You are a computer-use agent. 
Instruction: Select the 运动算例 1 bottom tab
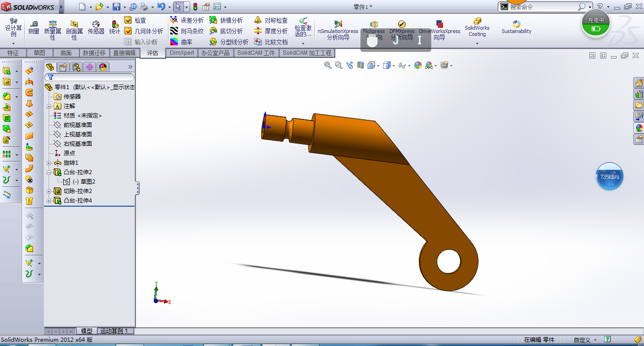pos(116,331)
